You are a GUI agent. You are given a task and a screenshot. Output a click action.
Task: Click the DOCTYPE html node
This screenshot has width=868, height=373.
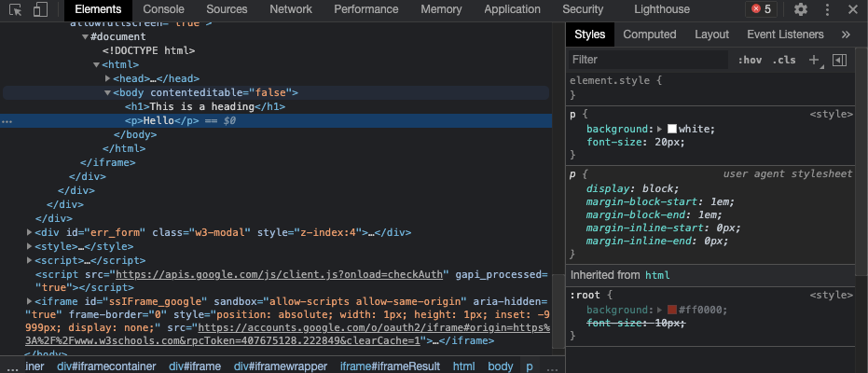148,51
